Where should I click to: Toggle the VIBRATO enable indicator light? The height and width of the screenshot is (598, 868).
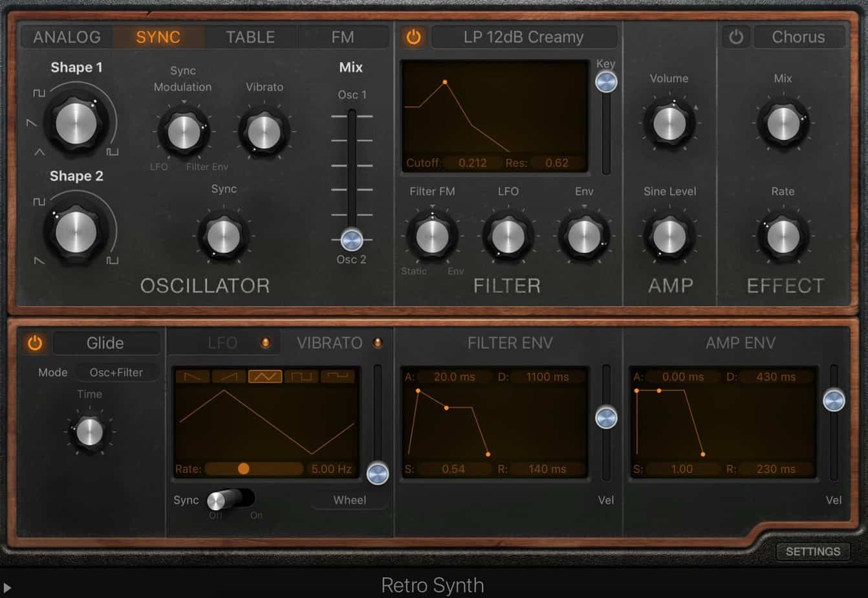coord(378,343)
